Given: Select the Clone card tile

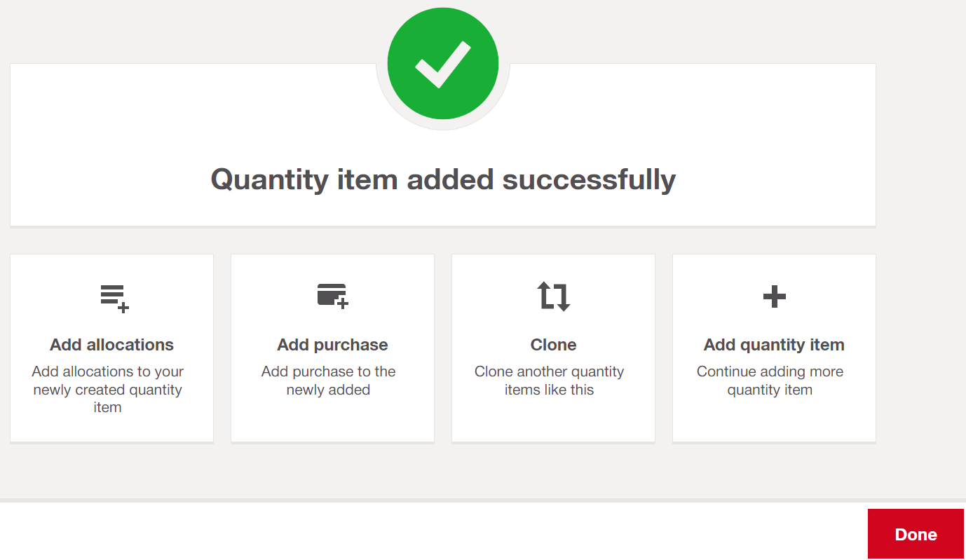Looking at the screenshot, I should pyautogui.click(x=553, y=348).
